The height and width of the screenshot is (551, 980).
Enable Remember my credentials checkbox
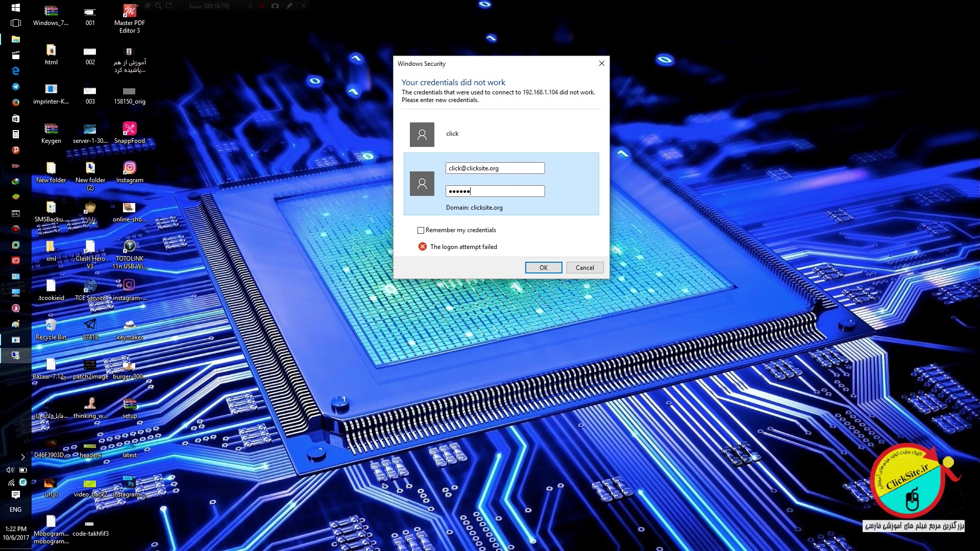click(421, 230)
